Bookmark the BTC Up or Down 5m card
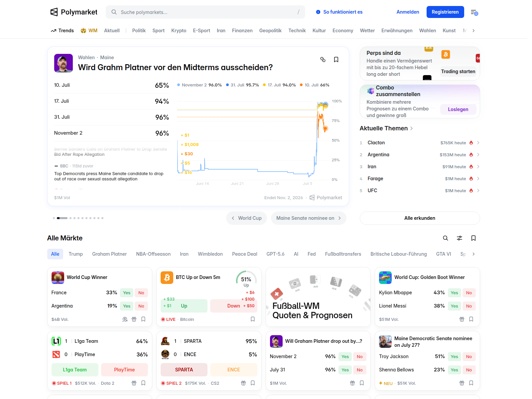This screenshot has height=399, width=532. [x=253, y=319]
